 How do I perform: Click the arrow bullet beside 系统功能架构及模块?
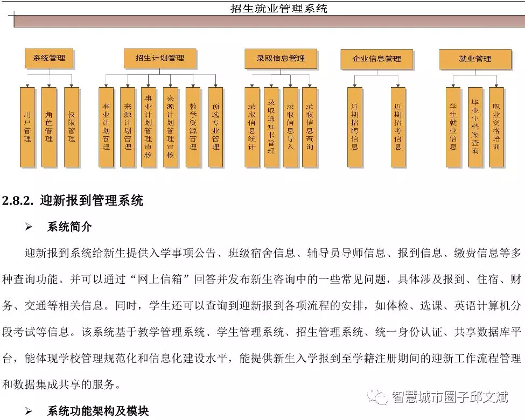tap(29, 411)
